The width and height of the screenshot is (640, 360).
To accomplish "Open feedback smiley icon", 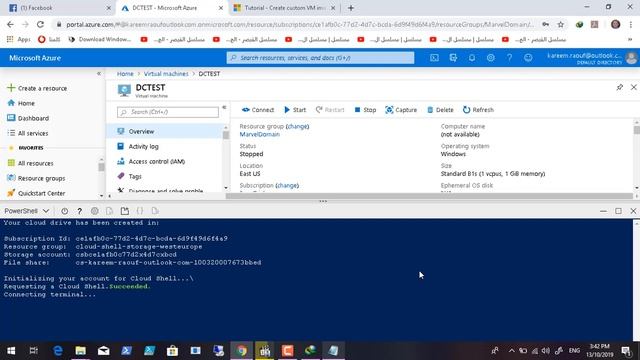I will coord(528,58).
